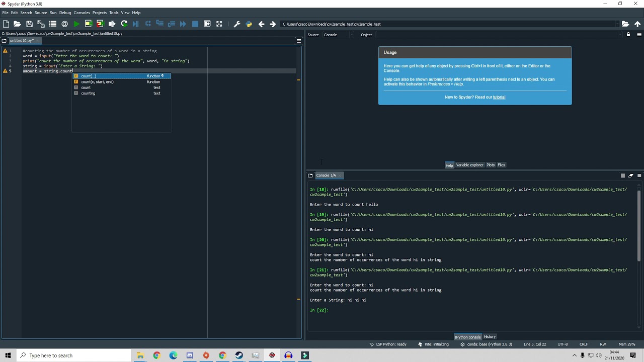Expand the Source dropdown set to Console
Viewport: 644px width, 362px height.
tap(338, 35)
